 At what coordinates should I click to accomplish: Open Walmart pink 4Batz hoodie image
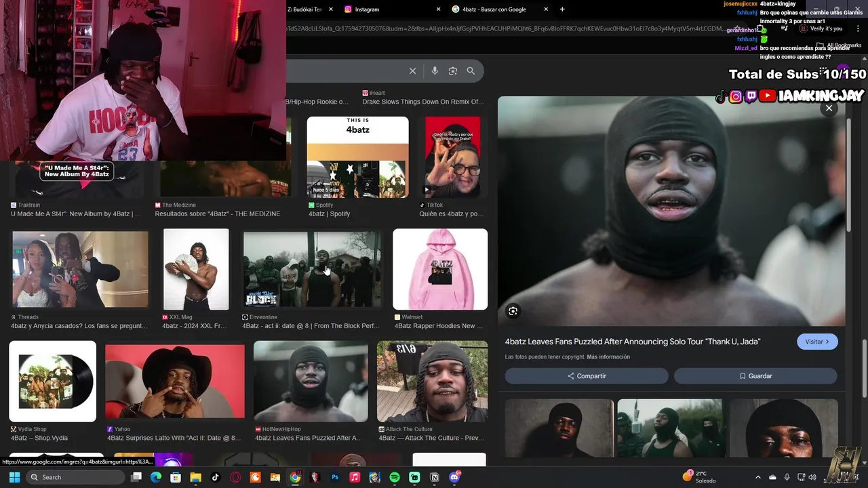(440, 269)
